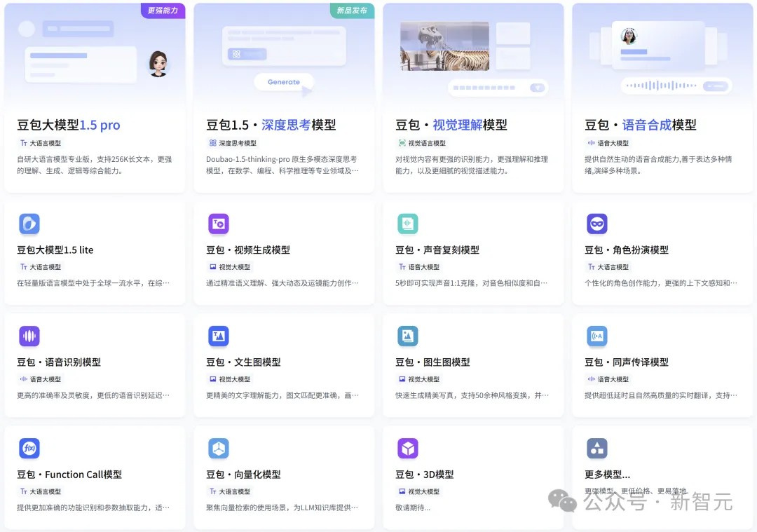
Task: Click the 声音复刻模型 green icon
Action: (408, 224)
